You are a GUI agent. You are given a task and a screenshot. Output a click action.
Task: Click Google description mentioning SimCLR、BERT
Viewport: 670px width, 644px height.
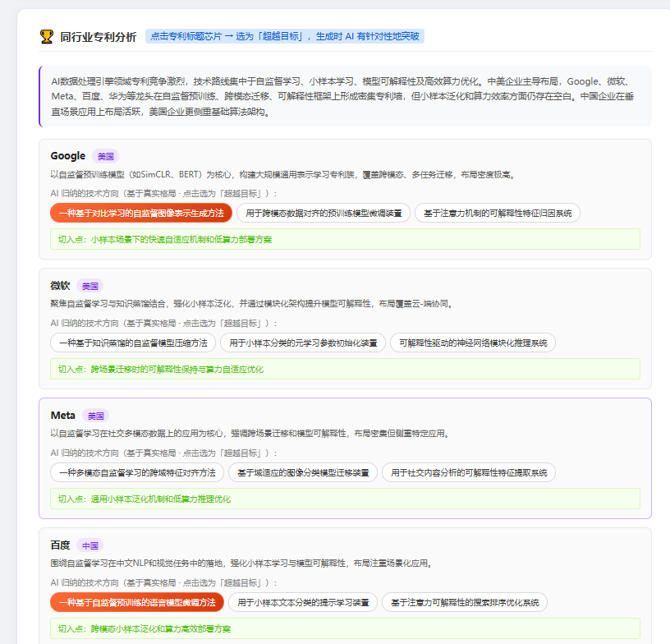pyautogui.click(x=284, y=175)
